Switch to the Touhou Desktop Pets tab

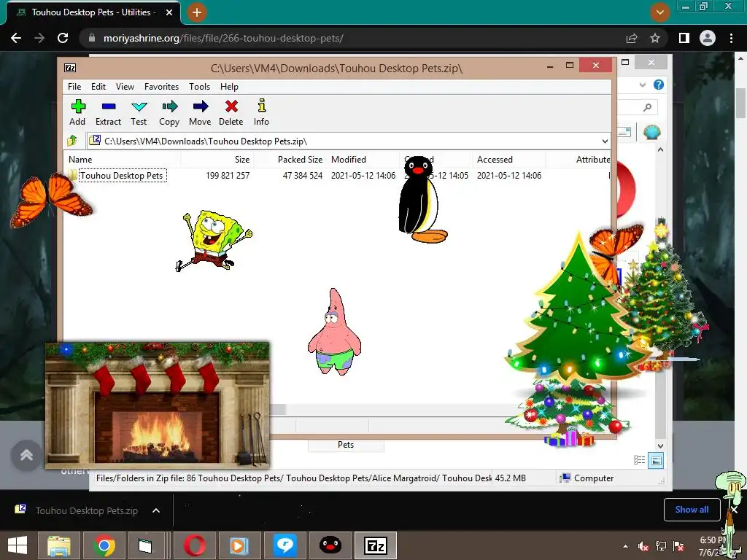93,12
